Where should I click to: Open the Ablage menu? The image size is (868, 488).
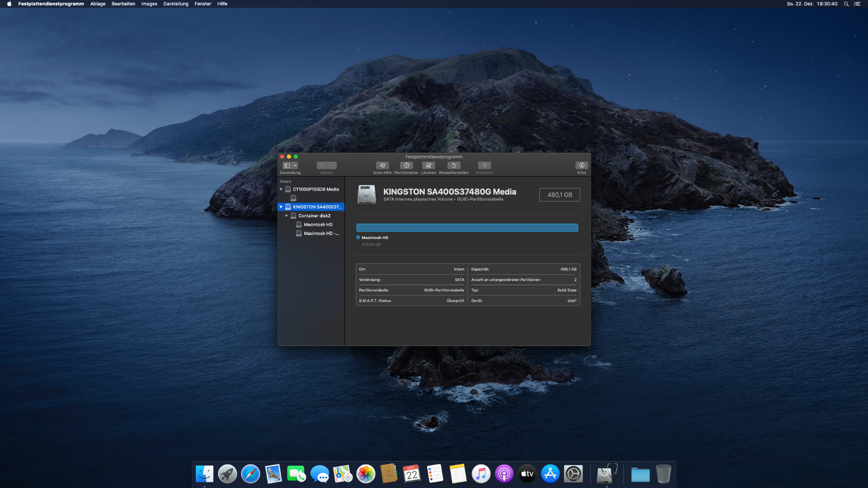98,4
